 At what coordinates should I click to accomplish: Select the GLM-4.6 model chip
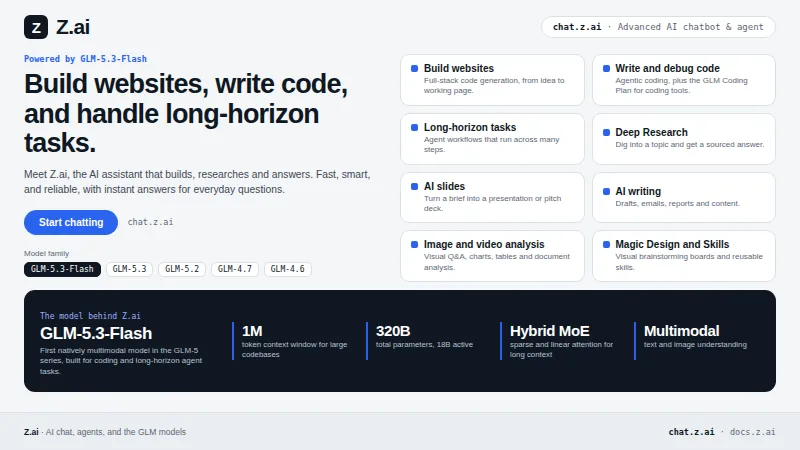(287, 269)
